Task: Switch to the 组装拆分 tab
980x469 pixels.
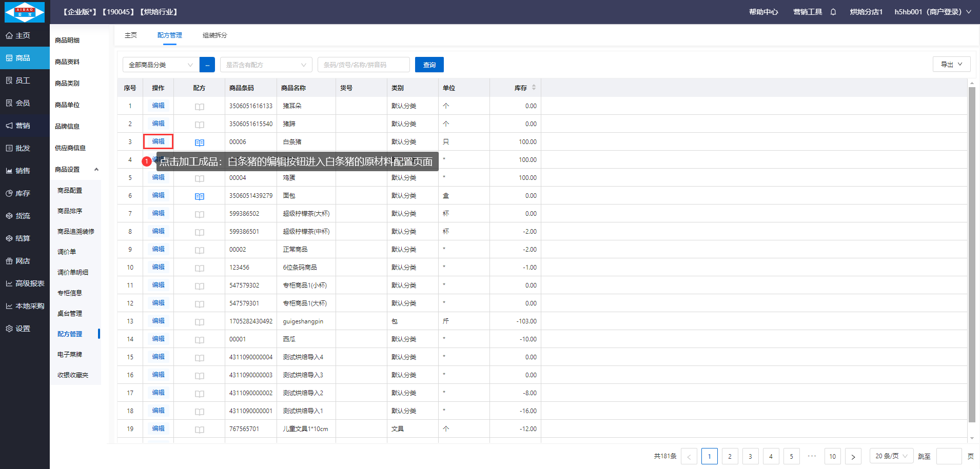Action: coord(214,35)
